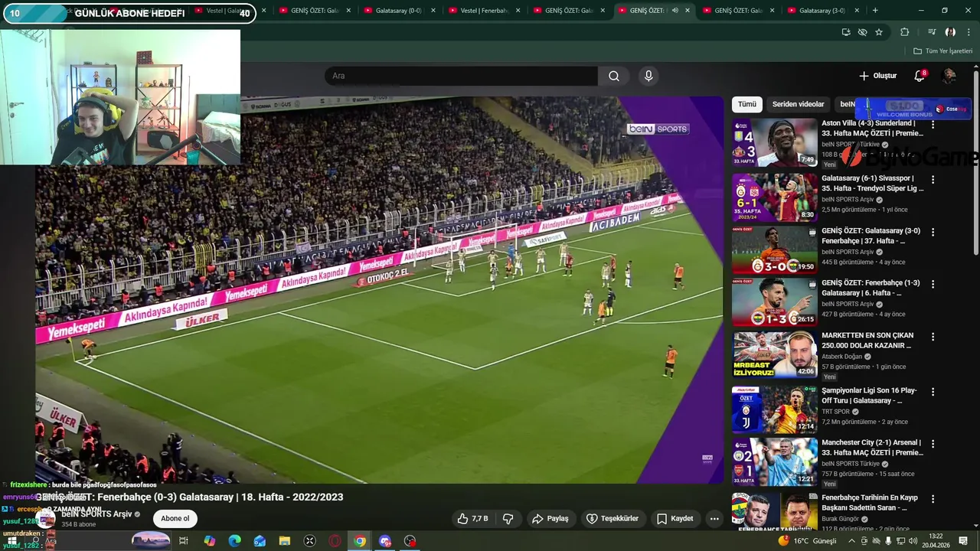Launch Copilot from the taskbar
This screenshot has height=551, width=980.
210,541
